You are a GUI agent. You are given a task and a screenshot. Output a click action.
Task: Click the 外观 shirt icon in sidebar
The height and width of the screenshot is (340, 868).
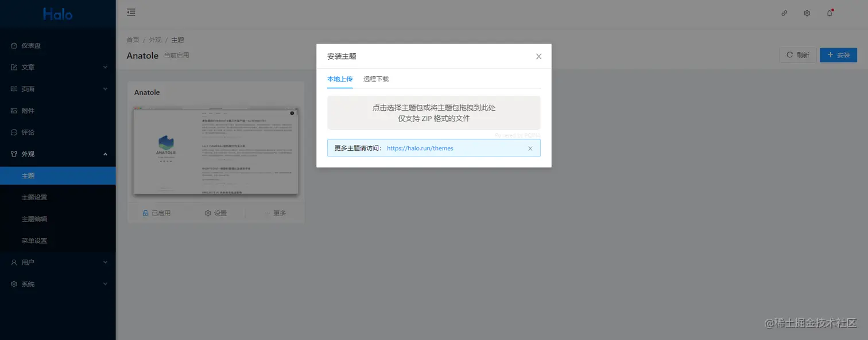[x=14, y=154]
